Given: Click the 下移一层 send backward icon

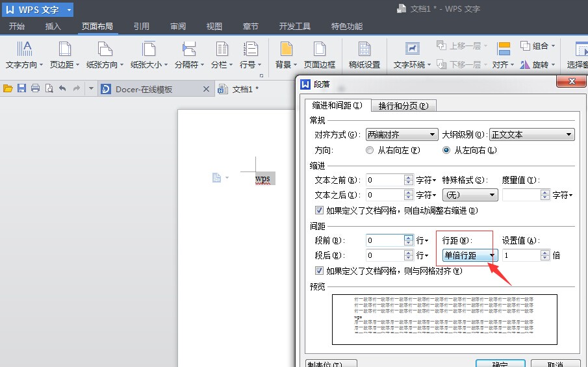Looking at the screenshot, I should [441, 64].
